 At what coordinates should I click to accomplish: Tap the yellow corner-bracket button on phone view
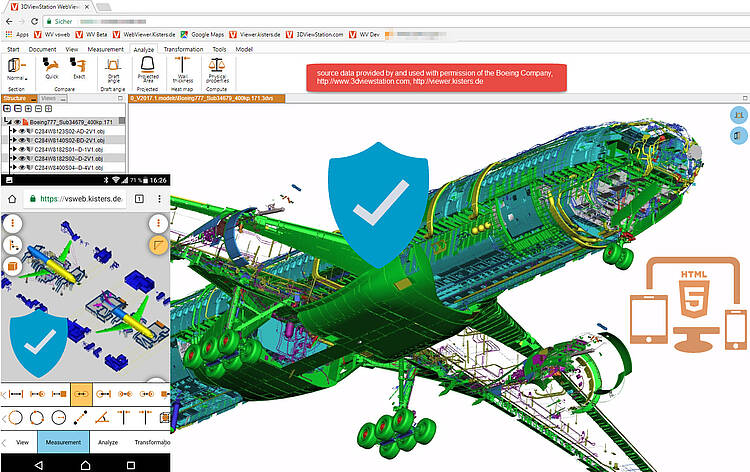tap(158, 245)
